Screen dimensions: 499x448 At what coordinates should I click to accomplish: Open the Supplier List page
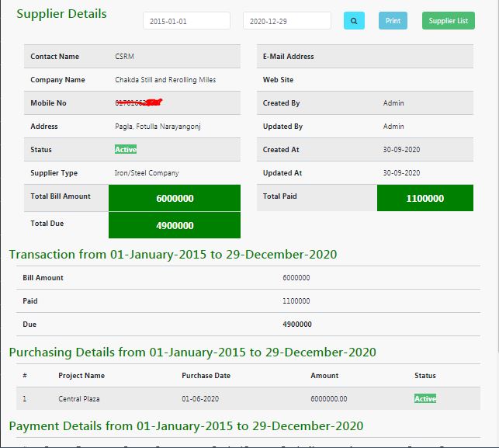coord(449,21)
